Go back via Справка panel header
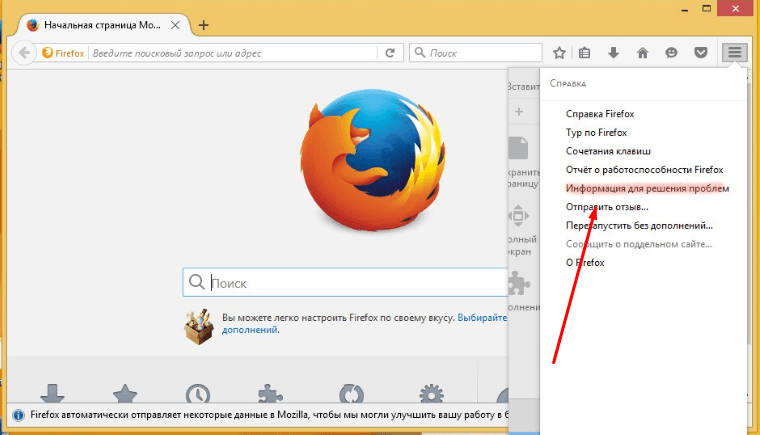 pyautogui.click(x=568, y=83)
